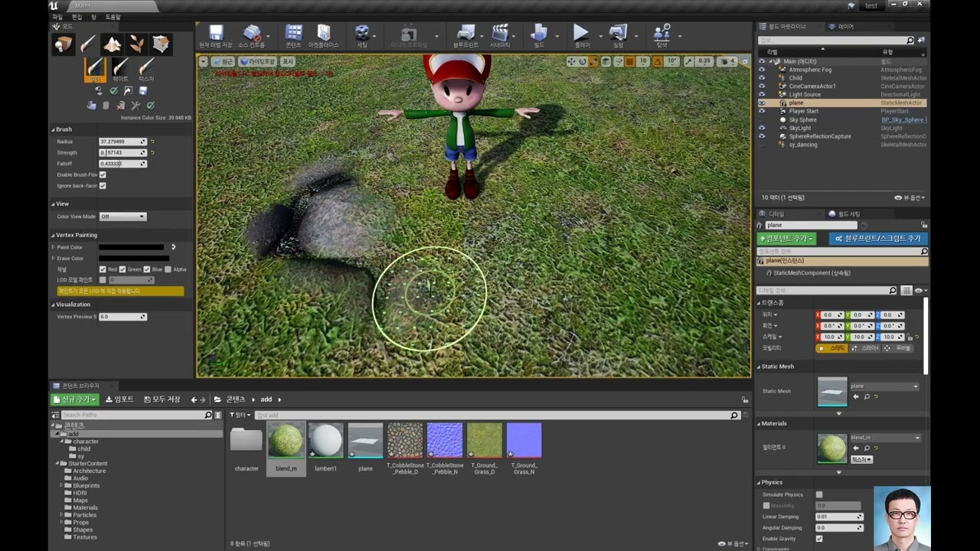This screenshot has height=551, width=980.
Task: Click the save vertex colors disk icon
Action: click(x=143, y=91)
